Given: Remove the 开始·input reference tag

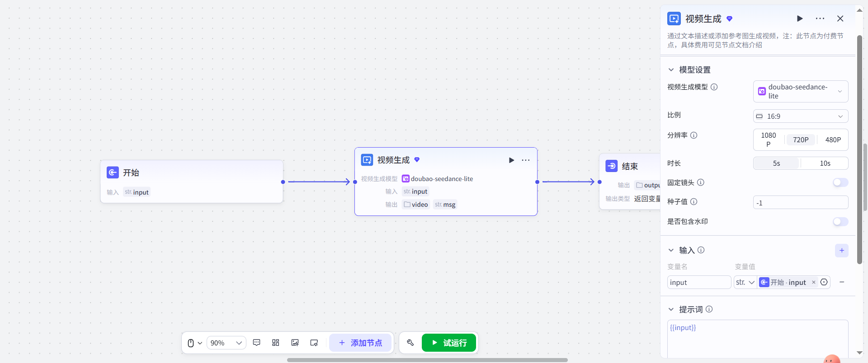Looking at the screenshot, I should click(x=814, y=282).
